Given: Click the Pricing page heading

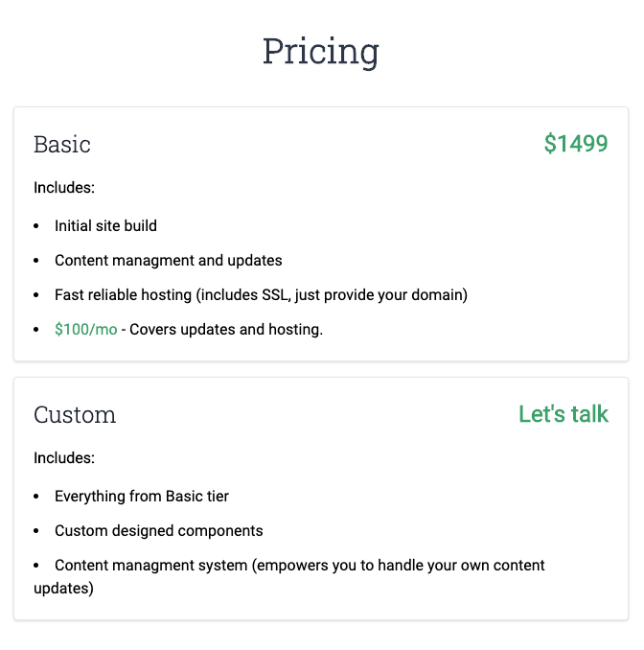Looking at the screenshot, I should point(321,51).
